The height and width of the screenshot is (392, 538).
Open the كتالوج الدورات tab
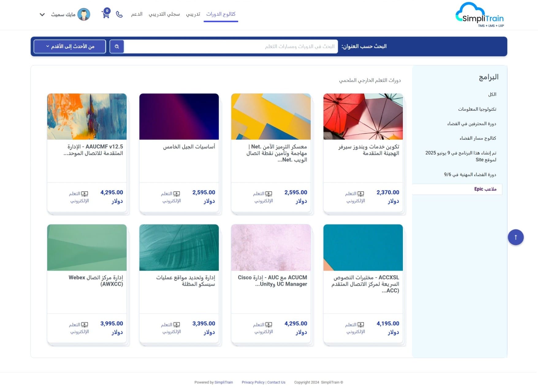221,14
